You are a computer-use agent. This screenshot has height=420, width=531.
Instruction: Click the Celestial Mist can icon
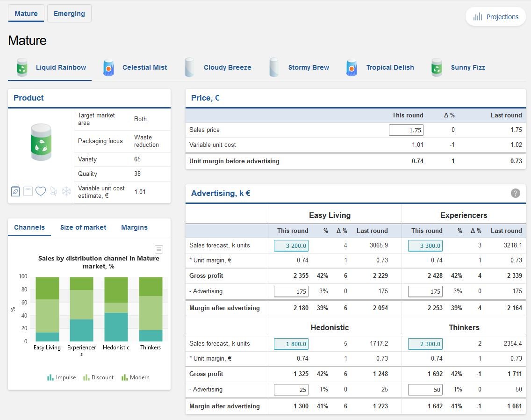[x=108, y=67]
